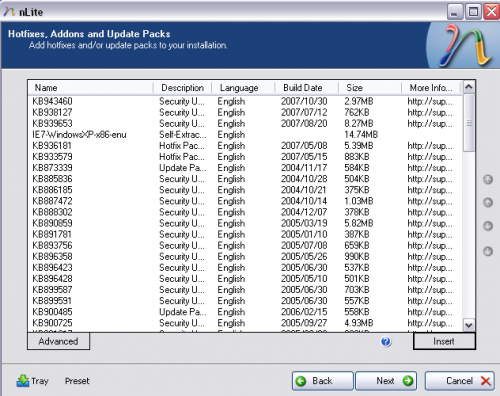The height and width of the screenshot is (396, 500).
Task: Click the move-to-top arrow icon
Action: click(488, 180)
